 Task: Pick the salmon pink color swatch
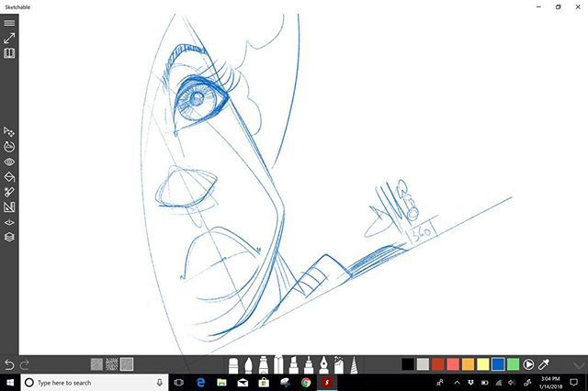[x=453, y=364]
